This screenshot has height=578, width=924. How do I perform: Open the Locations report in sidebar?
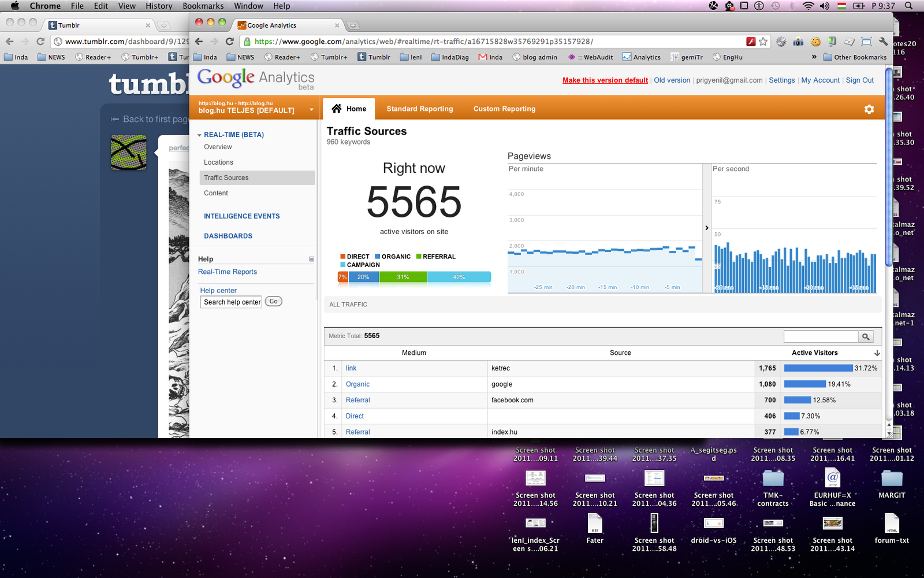point(218,162)
